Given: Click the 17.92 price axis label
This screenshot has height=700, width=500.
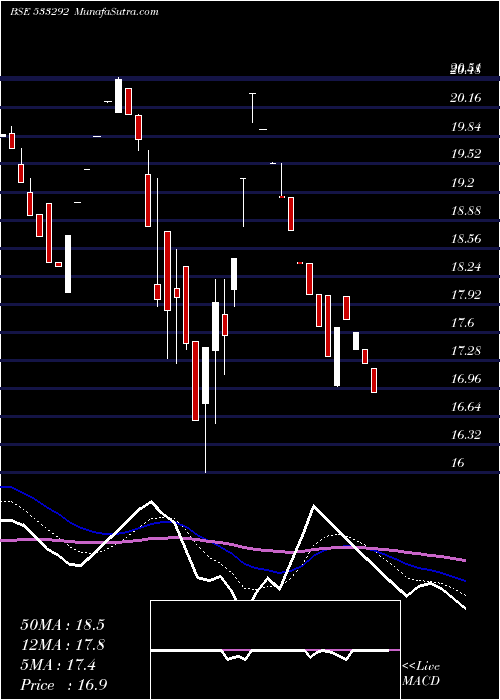Looking at the screenshot, I should pos(466,295).
